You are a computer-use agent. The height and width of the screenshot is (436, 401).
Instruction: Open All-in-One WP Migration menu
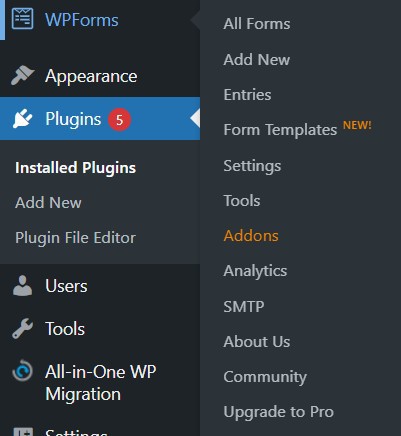pyautogui.click(x=100, y=383)
